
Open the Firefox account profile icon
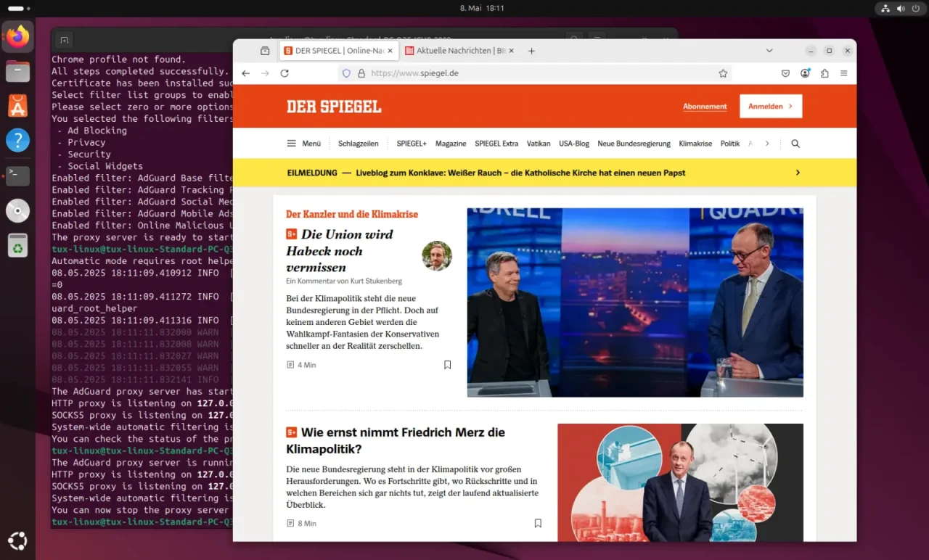805,73
